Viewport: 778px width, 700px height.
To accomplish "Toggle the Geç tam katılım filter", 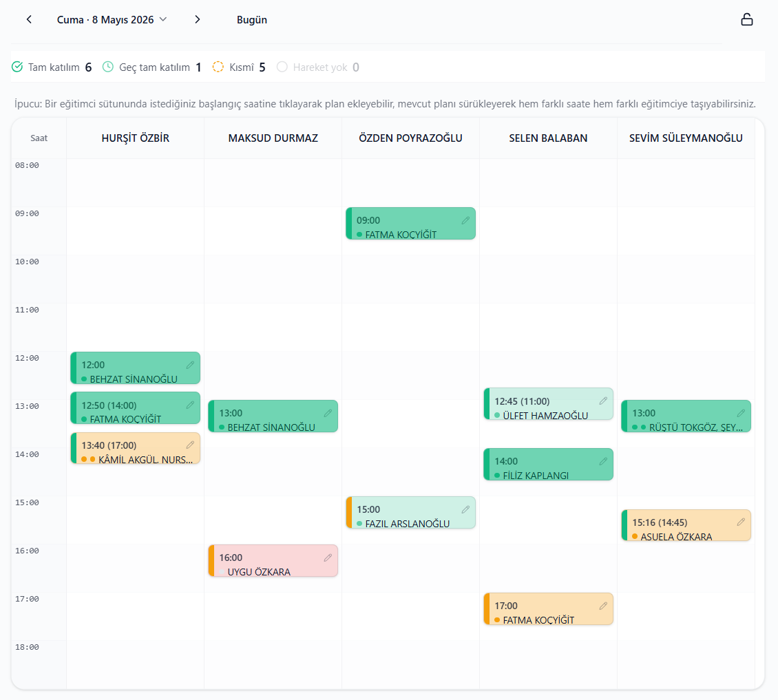I will [152, 67].
